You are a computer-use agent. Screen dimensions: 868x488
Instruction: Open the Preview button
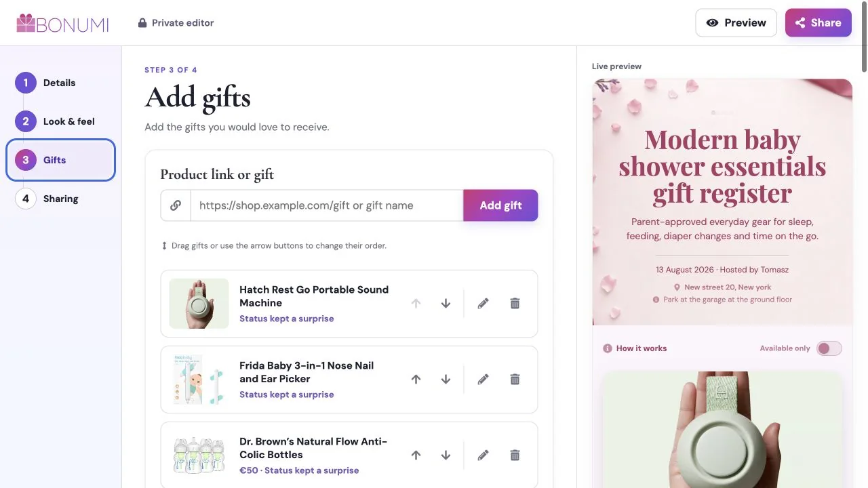tap(736, 22)
